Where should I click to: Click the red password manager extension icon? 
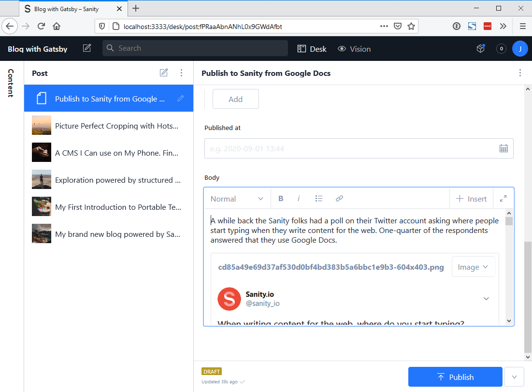488,26
